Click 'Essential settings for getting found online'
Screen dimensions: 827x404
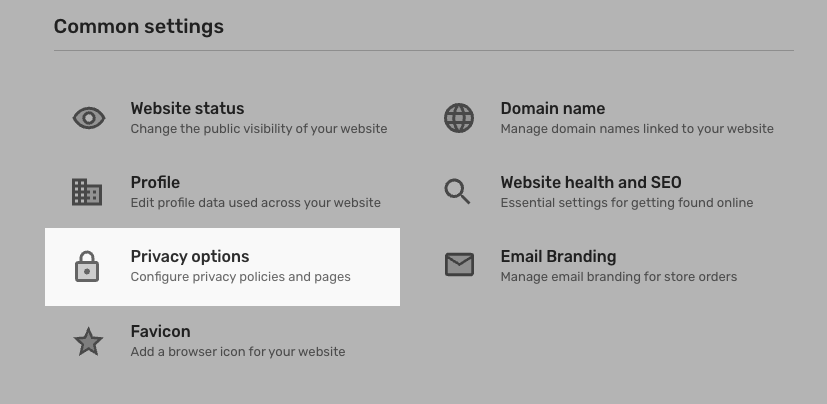627,203
